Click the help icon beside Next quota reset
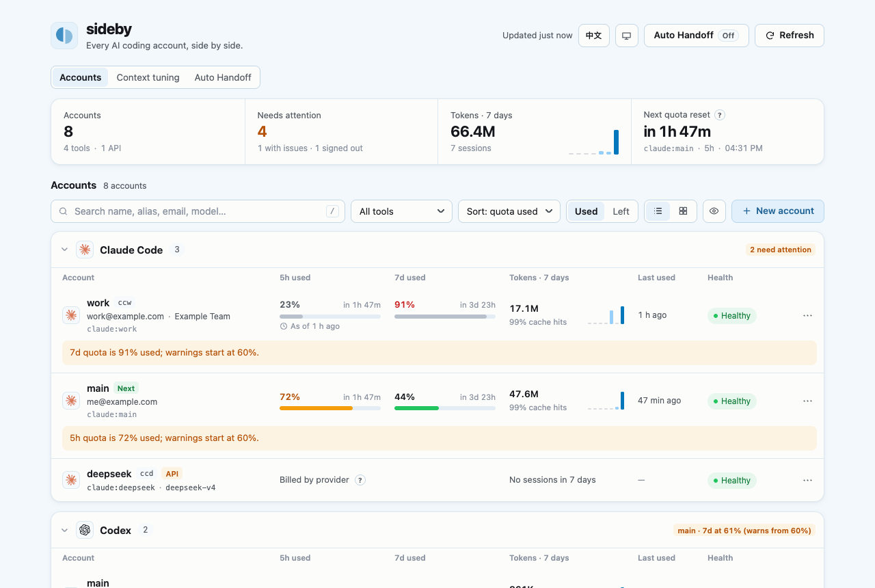875x588 pixels. pyautogui.click(x=720, y=115)
